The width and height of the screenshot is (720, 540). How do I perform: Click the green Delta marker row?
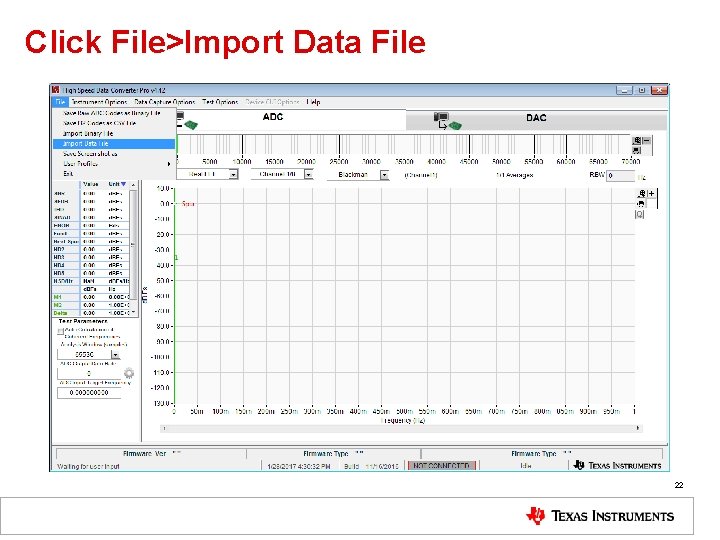[91, 313]
